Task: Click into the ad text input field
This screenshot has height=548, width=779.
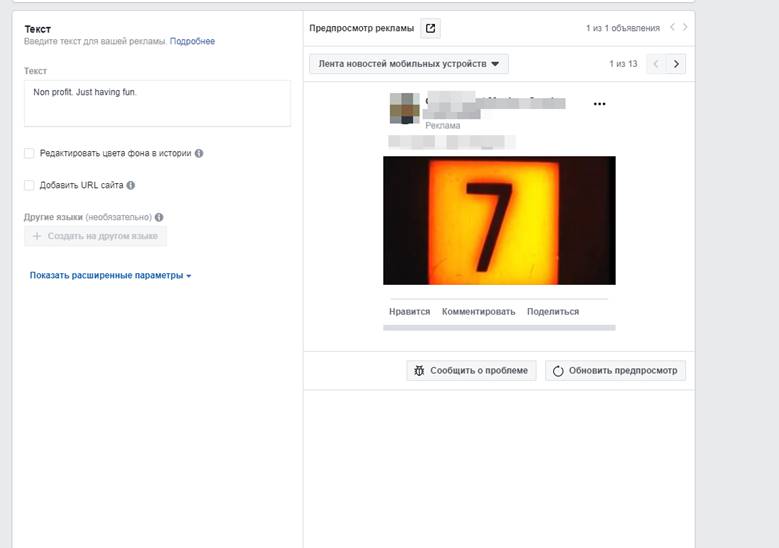Action: coord(157,103)
